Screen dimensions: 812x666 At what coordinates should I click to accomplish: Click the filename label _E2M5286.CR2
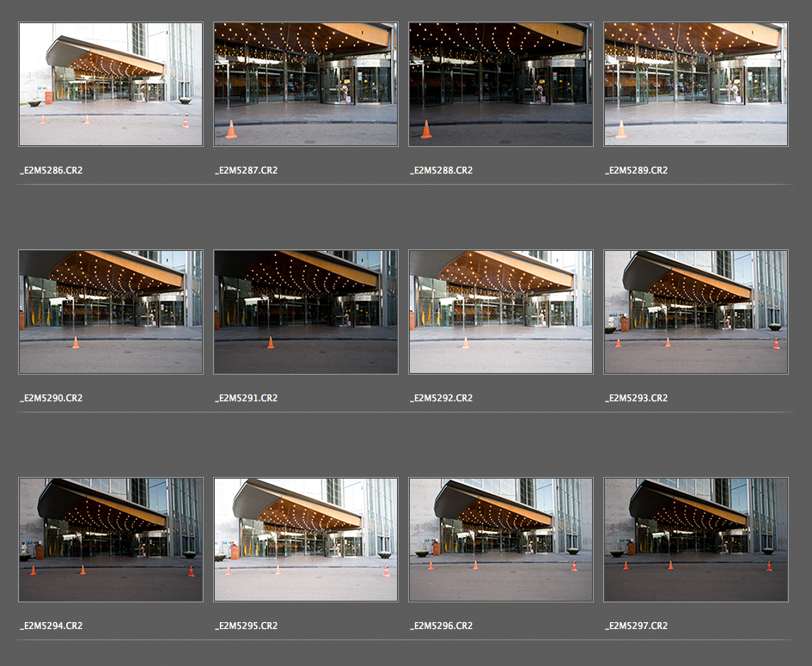51,171
